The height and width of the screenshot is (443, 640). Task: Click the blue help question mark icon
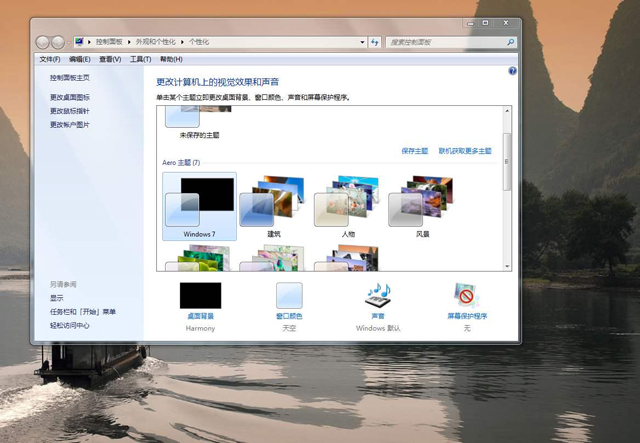pos(512,71)
